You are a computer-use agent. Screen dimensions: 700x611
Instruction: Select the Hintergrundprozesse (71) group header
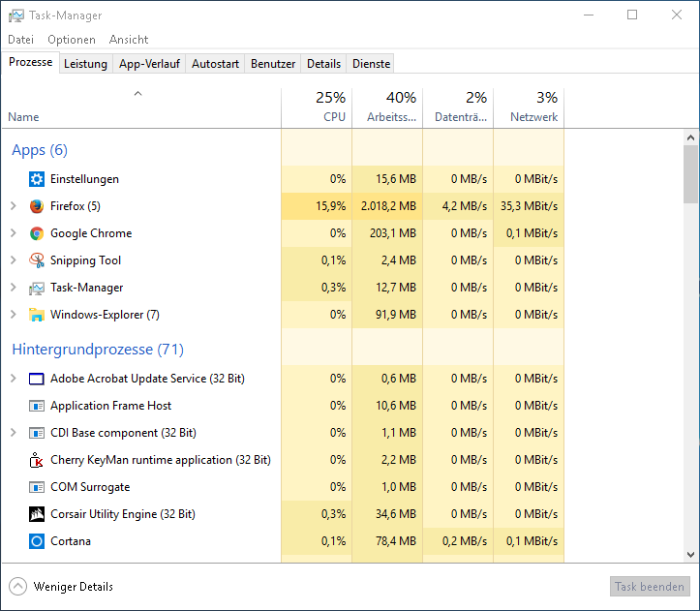point(98,350)
